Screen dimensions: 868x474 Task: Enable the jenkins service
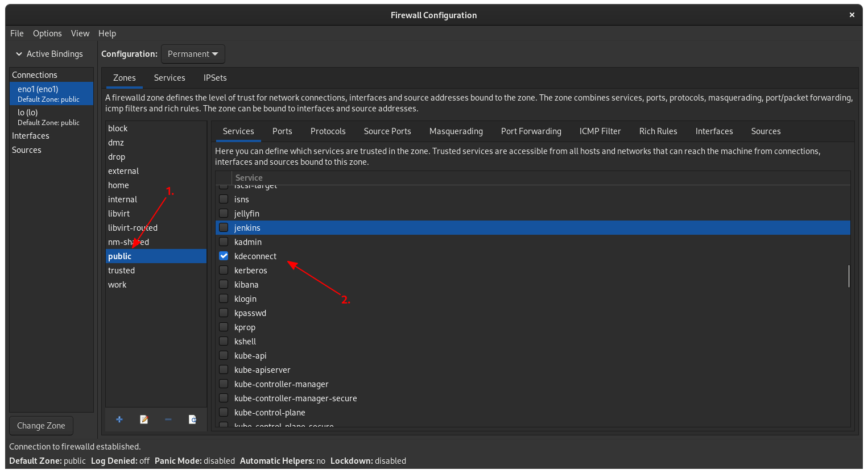point(224,227)
